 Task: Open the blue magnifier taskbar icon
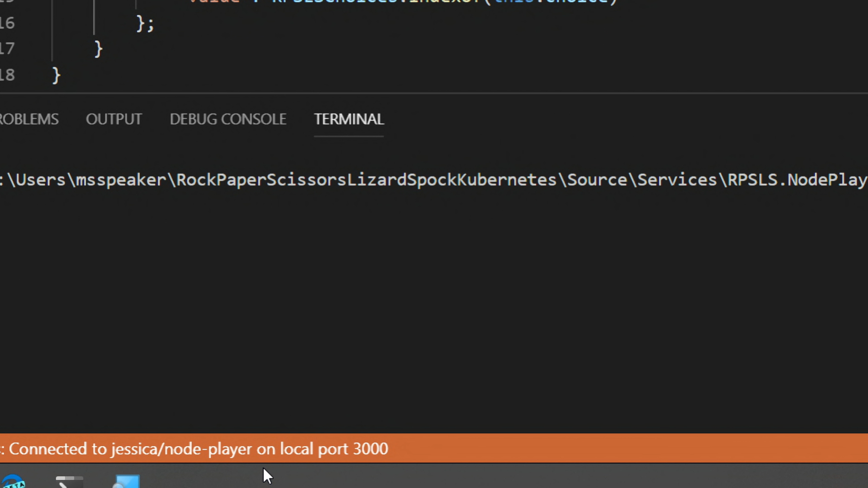point(126,482)
